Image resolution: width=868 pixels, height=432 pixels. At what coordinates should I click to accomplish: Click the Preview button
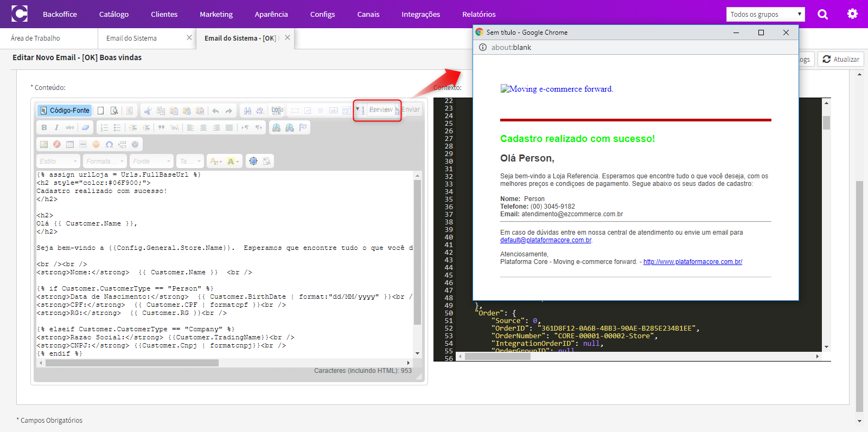[x=381, y=109]
